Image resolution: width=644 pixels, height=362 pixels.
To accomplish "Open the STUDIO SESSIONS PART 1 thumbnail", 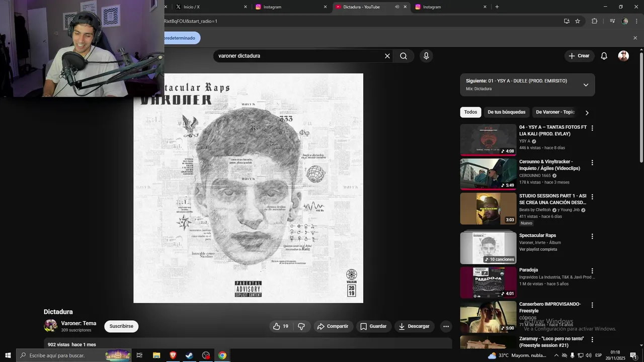I will (x=488, y=209).
